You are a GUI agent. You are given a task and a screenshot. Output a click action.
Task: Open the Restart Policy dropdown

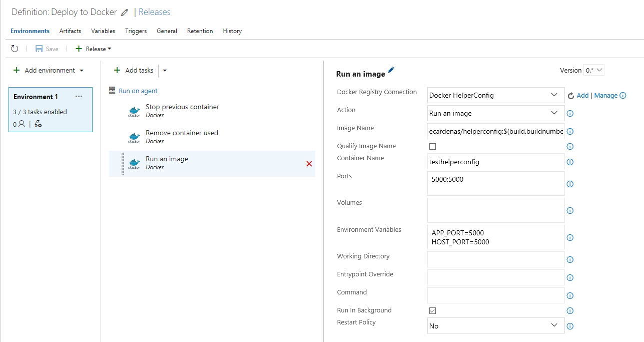496,326
